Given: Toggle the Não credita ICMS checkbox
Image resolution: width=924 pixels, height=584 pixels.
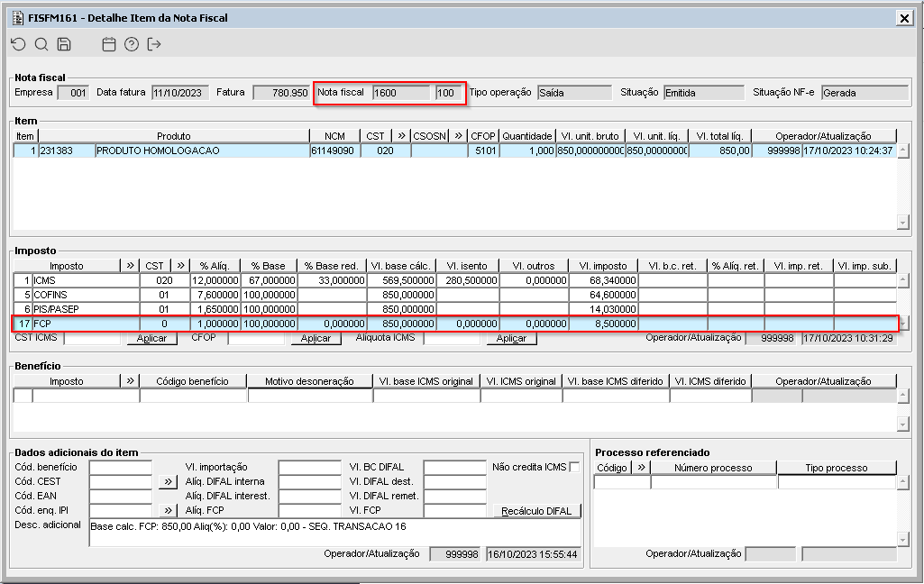Looking at the screenshot, I should pos(574,467).
